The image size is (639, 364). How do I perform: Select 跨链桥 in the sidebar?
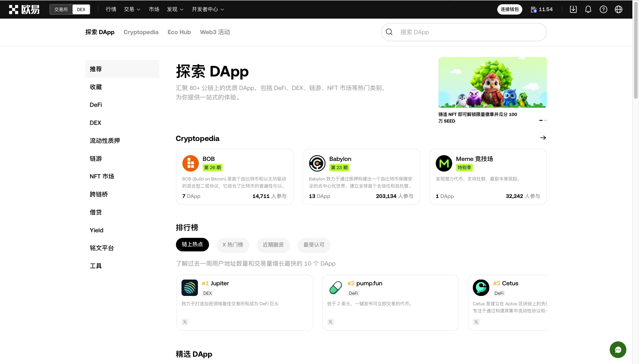pos(122,194)
